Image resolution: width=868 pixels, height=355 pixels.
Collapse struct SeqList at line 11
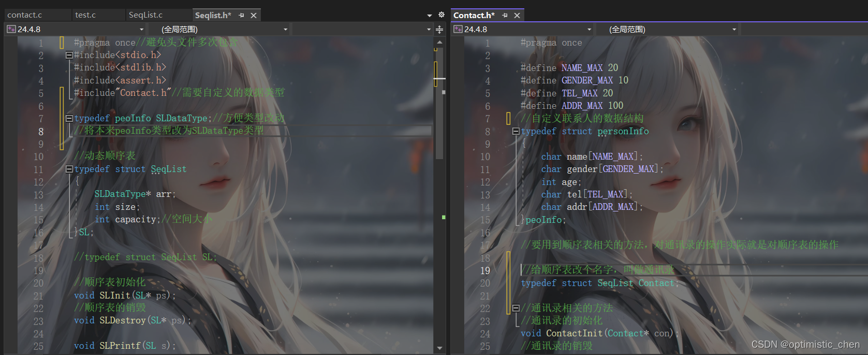coord(69,169)
